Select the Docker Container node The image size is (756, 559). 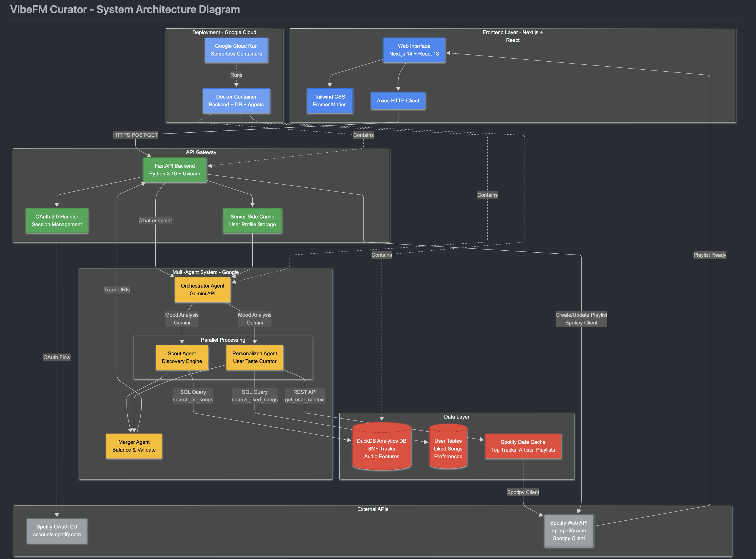pos(236,101)
